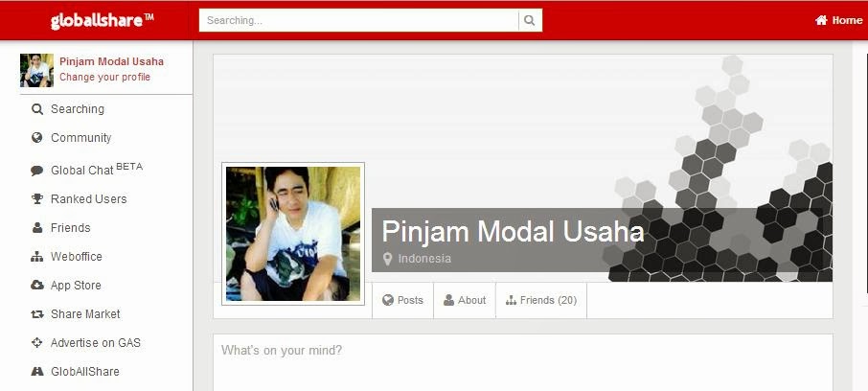Screen dimensions: 868x391
Task: Open the Weboffice sitemap icon
Action: (37, 257)
